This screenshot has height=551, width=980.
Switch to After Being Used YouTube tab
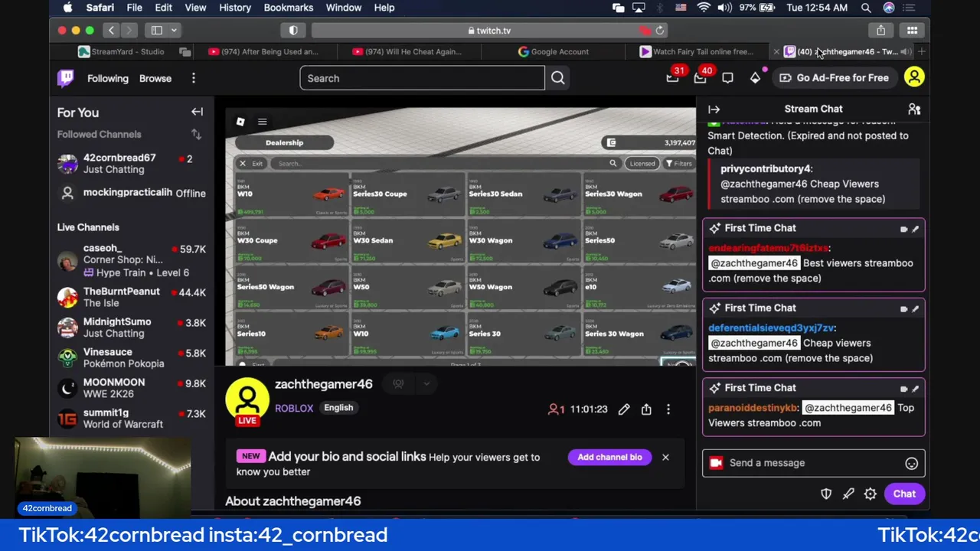[267, 51]
